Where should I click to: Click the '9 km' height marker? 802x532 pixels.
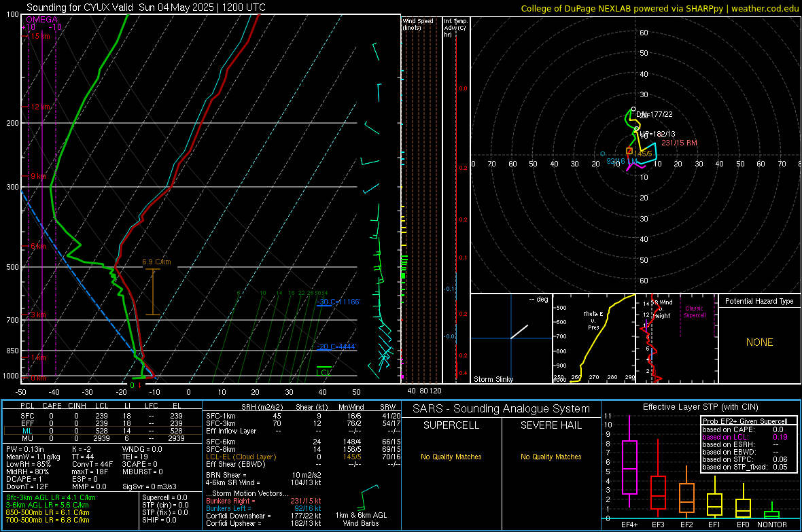pos(37,176)
